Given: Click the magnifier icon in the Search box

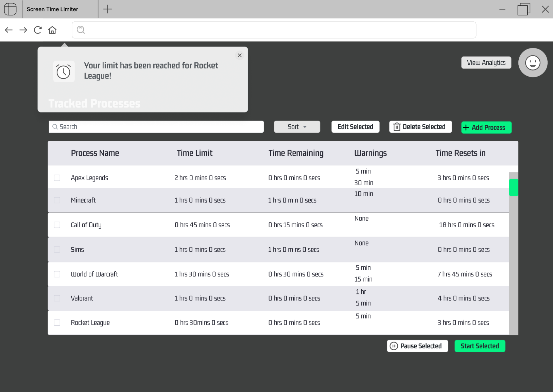Looking at the screenshot, I should point(55,127).
